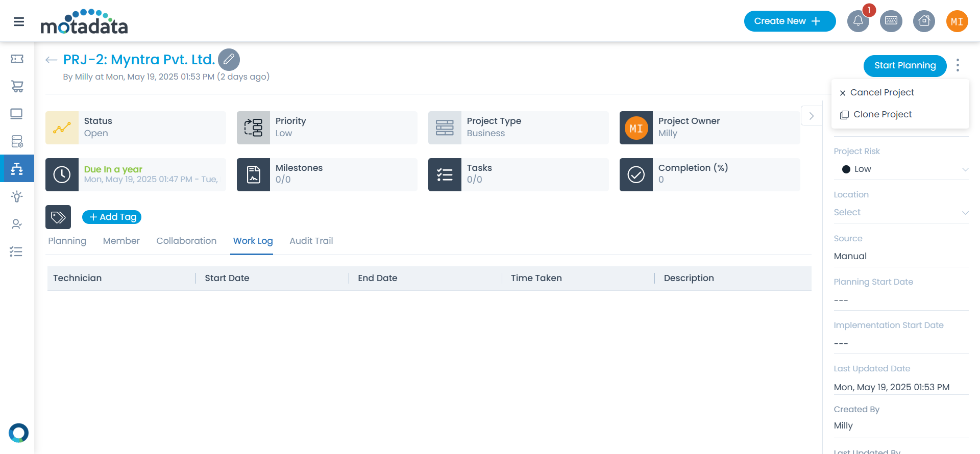This screenshot has height=454, width=980.
Task: Open the notifications bell
Action: click(858, 21)
